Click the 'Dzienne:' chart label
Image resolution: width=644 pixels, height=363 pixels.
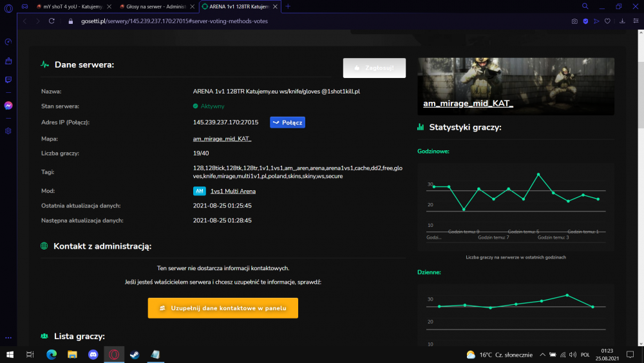pyautogui.click(x=429, y=272)
